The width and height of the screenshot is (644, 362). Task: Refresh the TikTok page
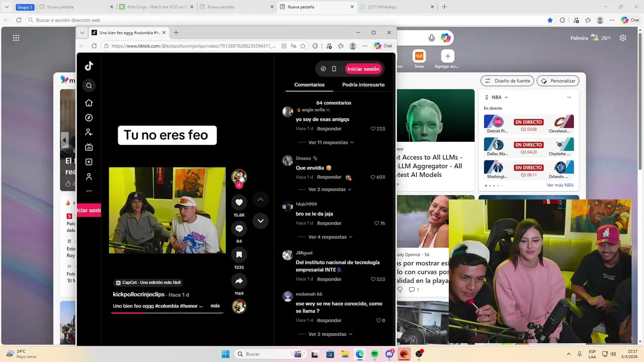click(94, 46)
